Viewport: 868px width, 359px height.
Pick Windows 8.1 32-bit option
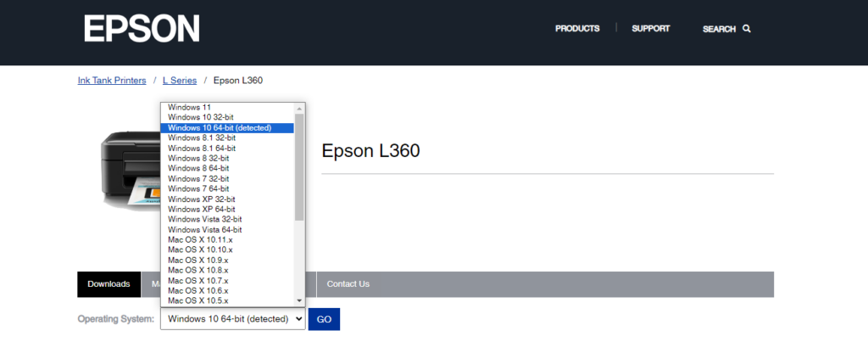coord(227,138)
